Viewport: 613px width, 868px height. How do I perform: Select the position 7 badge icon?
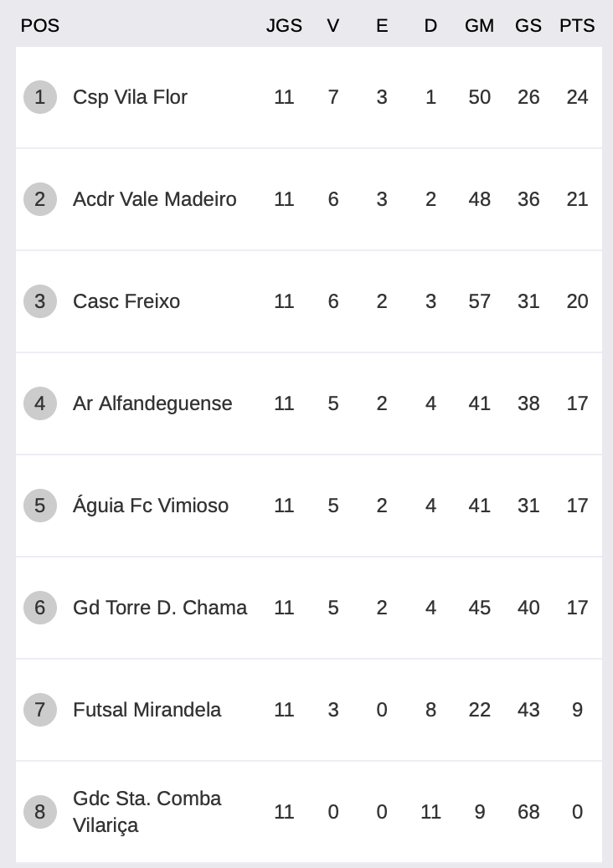point(40,710)
